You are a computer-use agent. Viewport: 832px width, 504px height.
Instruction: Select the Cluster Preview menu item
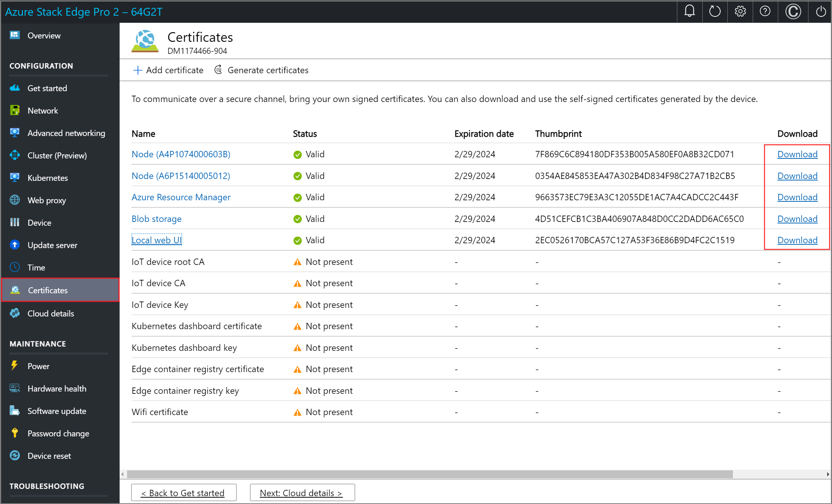(57, 155)
